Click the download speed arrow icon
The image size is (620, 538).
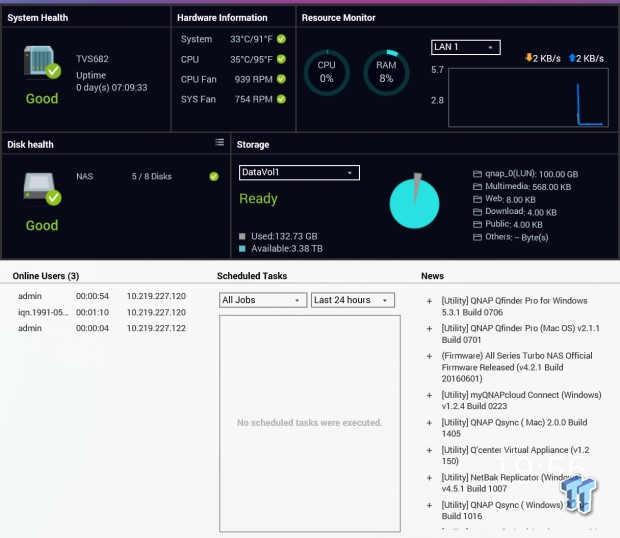528,58
